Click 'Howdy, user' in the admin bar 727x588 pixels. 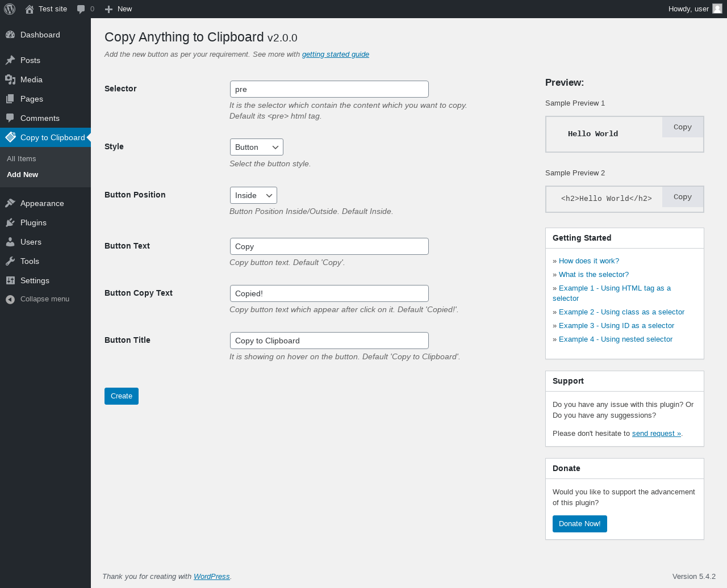[x=688, y=9]
